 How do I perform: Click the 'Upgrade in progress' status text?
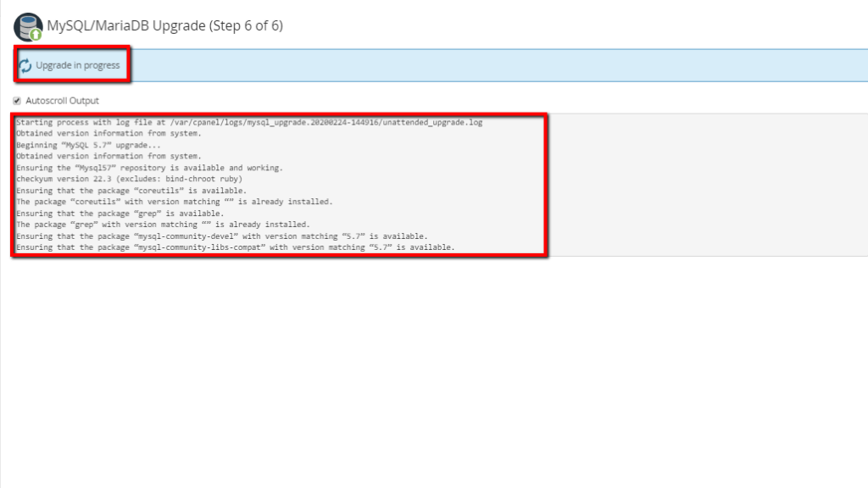77,65
